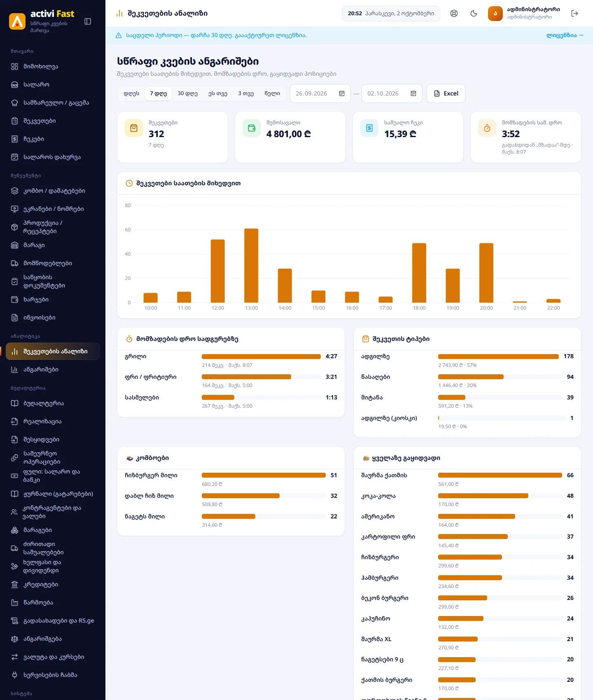Select the 30 დღე period tab
The width and height of the screenshot is (593, 700).
tap(188, 93)
